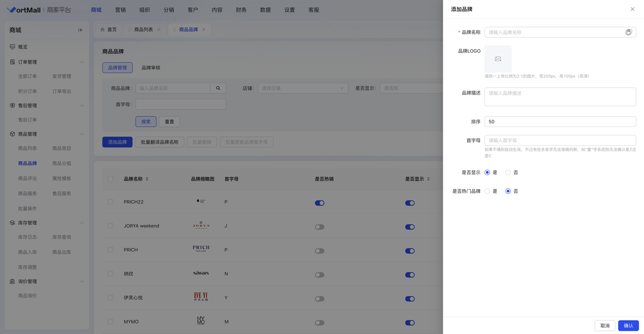644x334 pixels.
Task: Open the 营销 top menu
Action: pos(120,10)
